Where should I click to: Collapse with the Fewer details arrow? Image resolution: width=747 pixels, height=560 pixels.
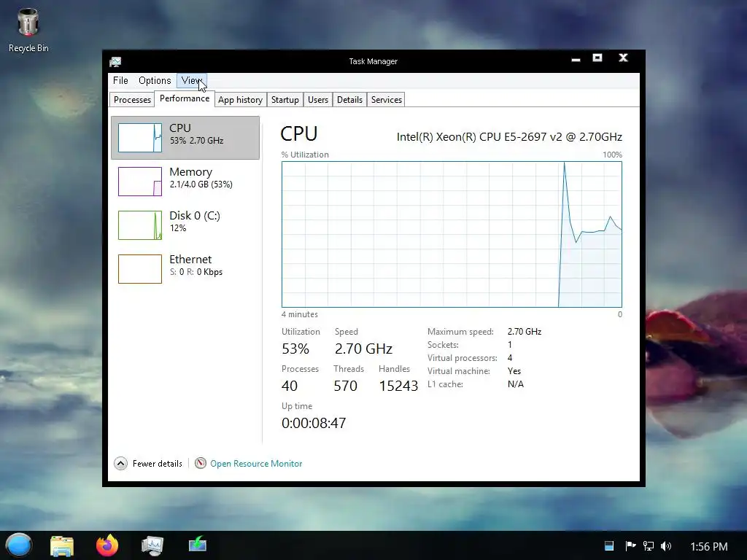point(120,463)
